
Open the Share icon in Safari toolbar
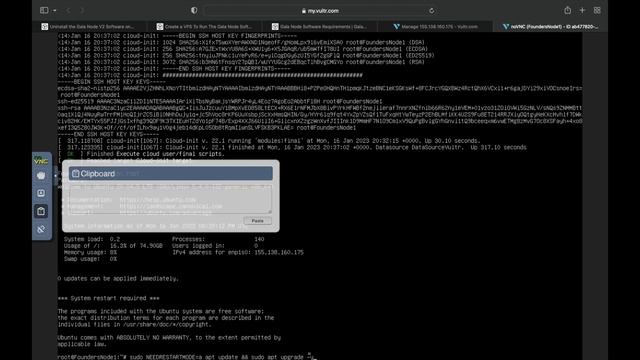[567, 10]
